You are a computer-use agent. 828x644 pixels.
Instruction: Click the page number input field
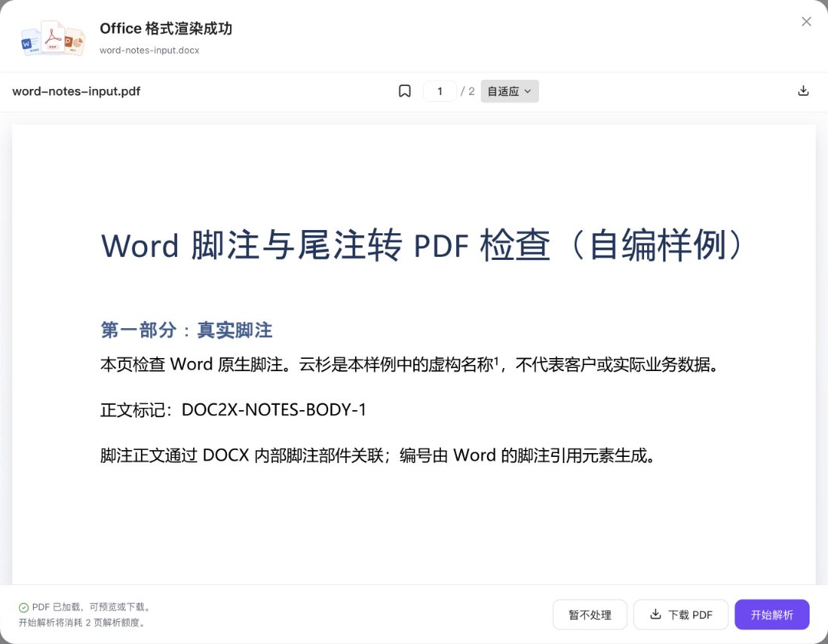point(440,91)
